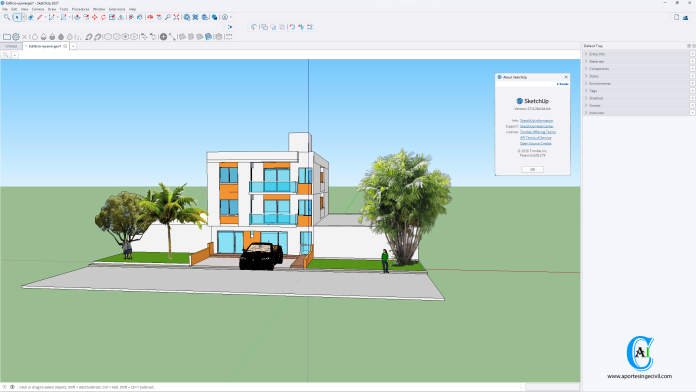Open the SketchUp Help Center link

(537, 126)
